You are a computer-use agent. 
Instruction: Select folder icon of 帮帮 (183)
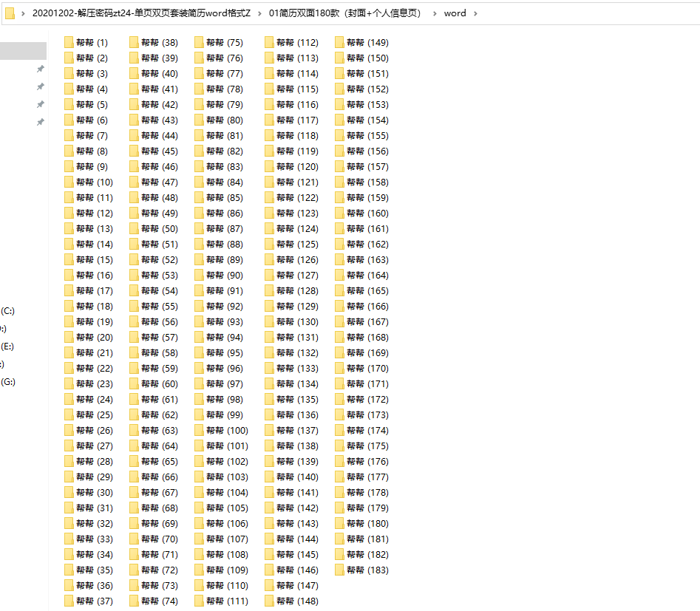click(339, 570)
